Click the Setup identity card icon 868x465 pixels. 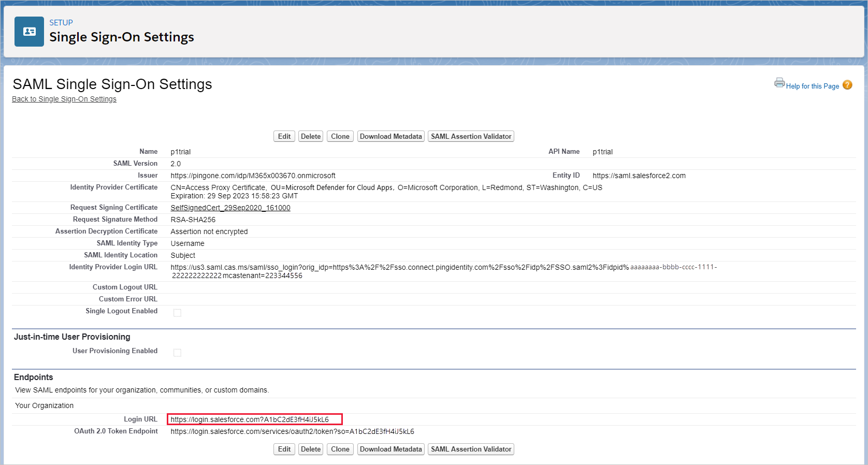pos(29,32)
